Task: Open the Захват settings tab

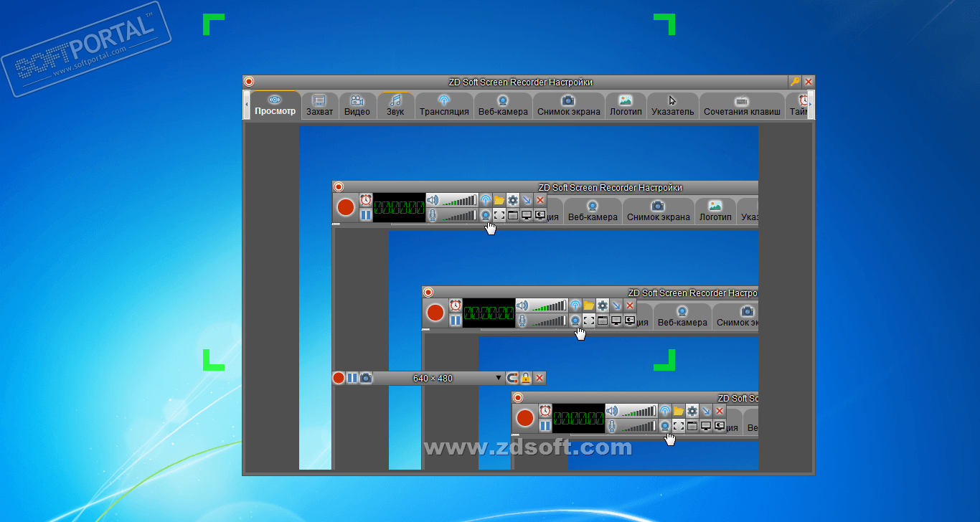Action: pos(319,105)
